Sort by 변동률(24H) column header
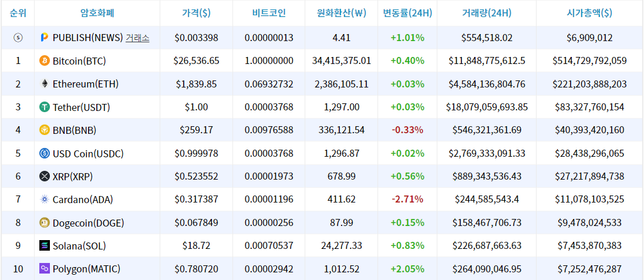 coord(407,13)
